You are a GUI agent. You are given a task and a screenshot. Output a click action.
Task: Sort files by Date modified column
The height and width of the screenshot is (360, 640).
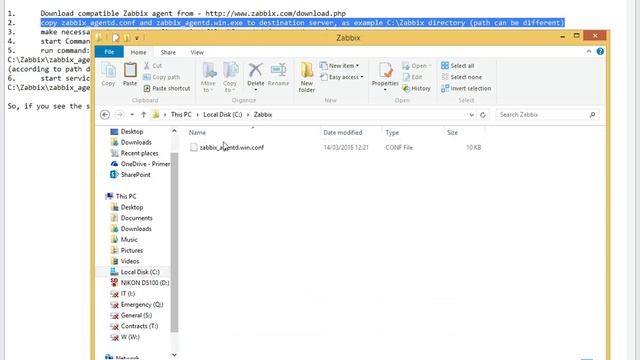(x=342, y=133)
